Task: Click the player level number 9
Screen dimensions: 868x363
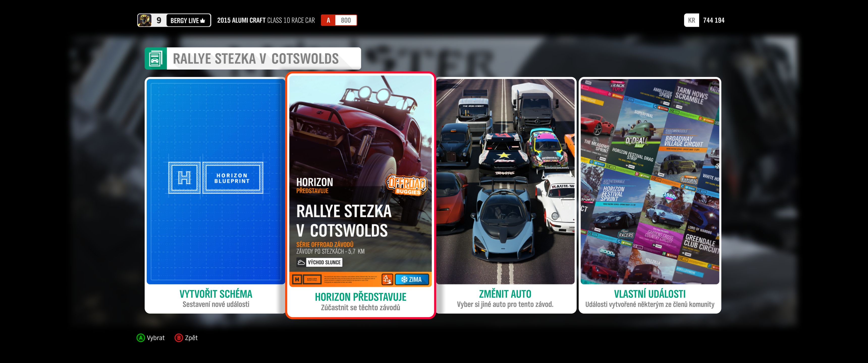Action: click(x=159, y=20)
